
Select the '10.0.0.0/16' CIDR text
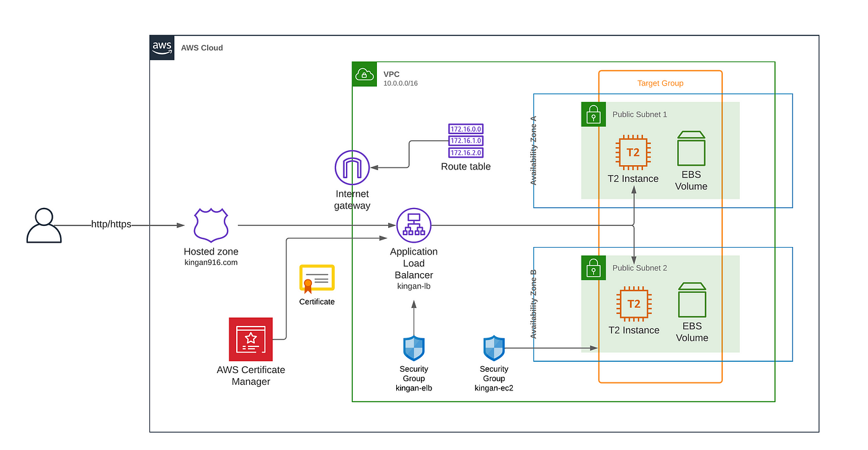coord(401,83)
